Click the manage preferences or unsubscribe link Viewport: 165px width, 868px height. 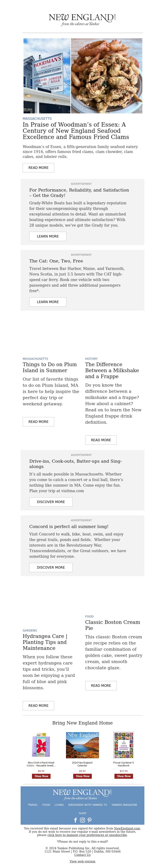click(x=87, y=835)
